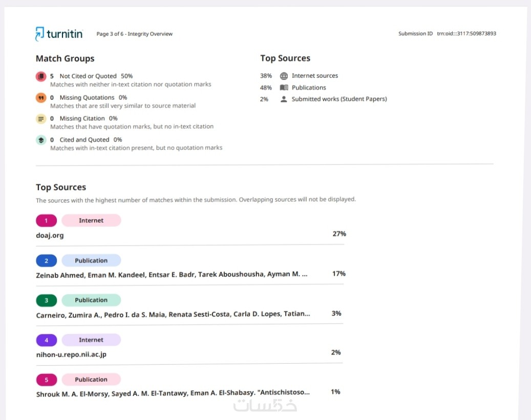This screenshot has height=420, width=531.
Task: Select source number 2 blue badge
Action: (x=47, y=260)
